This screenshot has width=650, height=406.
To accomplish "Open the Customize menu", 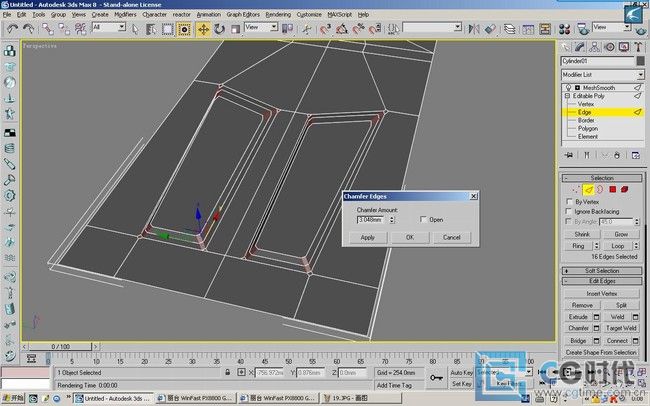I will coord(309,15).
